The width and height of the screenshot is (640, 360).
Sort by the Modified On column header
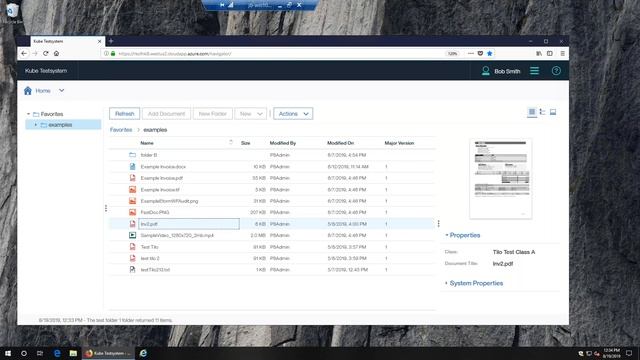tap(340, 143)
